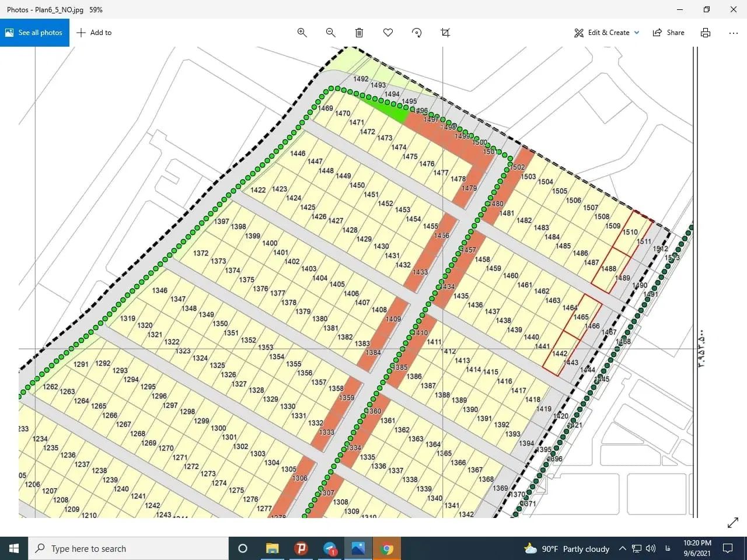Show hidden tray icons chevron
The image size is (747, 560).
(622, 548)
